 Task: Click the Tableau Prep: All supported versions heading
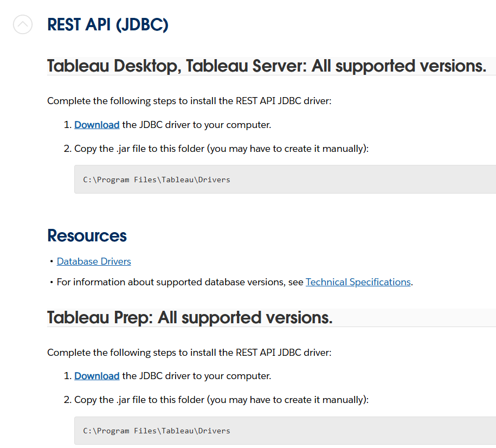tap(190, 317)
